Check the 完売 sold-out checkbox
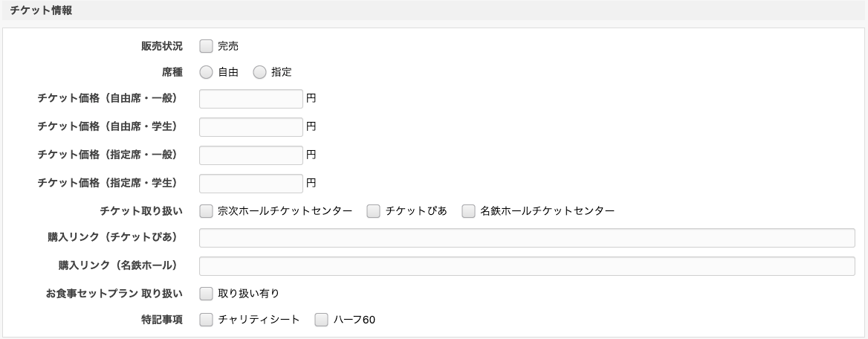 click(206, 46)
